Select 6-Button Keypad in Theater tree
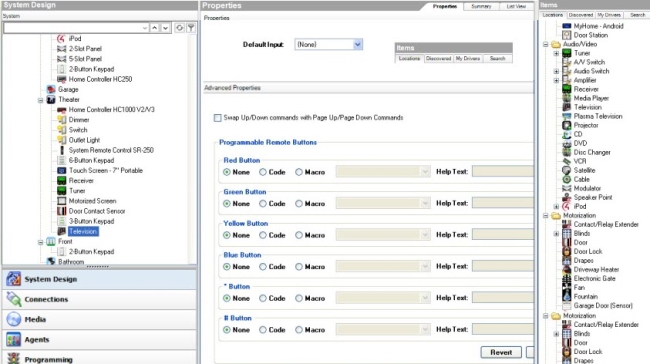Screen dimensions: 650x364 pyautogui.click(x=91, y=160)
